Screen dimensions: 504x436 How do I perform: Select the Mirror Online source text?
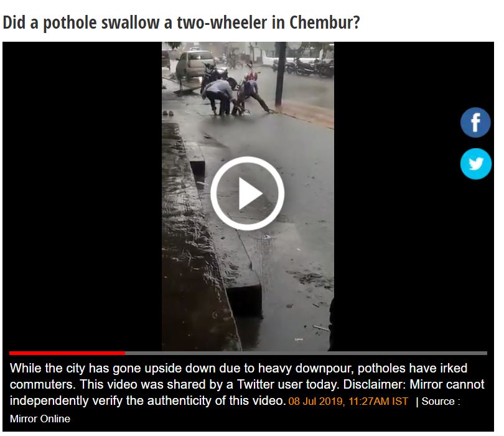tap(40, 419)
